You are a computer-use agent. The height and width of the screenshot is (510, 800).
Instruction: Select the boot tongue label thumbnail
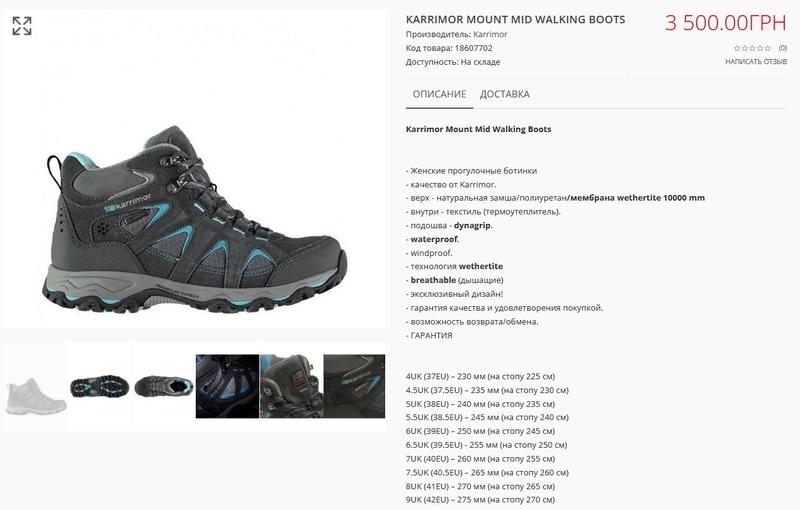(x=291, y=387)
